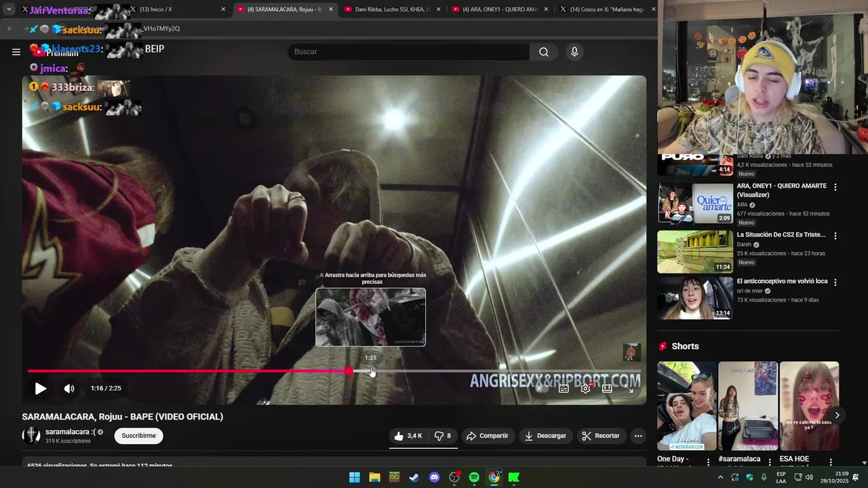
Task: Dislike the video with the thumbs down
Action: pyautogui.click(x=443, y=436)
